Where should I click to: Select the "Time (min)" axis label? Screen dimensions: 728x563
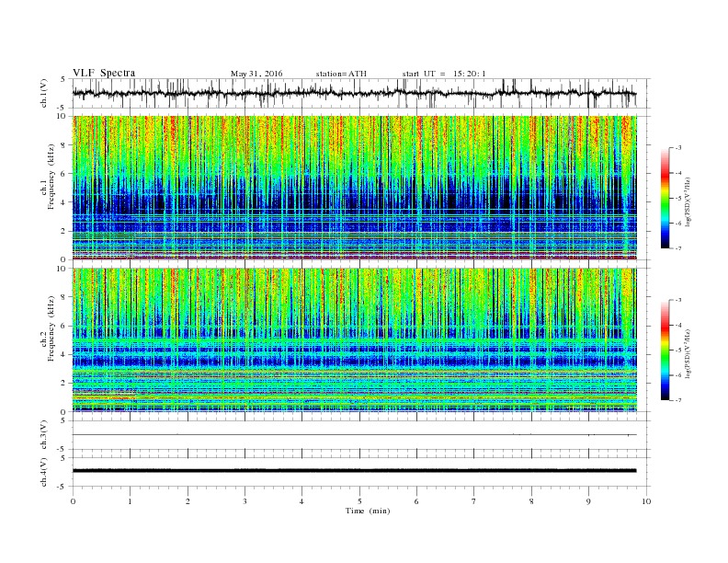(x=368, y=511)
